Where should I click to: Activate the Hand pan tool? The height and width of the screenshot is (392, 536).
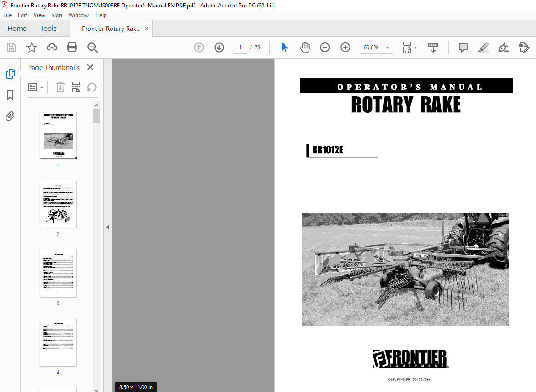pyautogui.click(x=304, y=47)
